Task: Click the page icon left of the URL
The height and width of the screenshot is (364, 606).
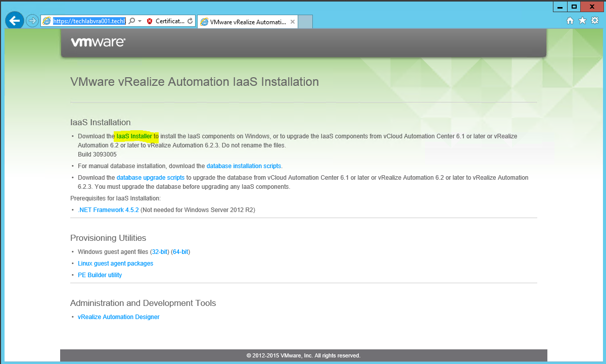Action: point(46,21)
